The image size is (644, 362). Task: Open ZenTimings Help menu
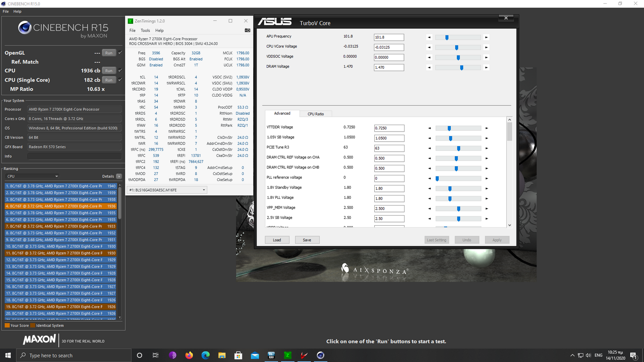coord(159,31)
